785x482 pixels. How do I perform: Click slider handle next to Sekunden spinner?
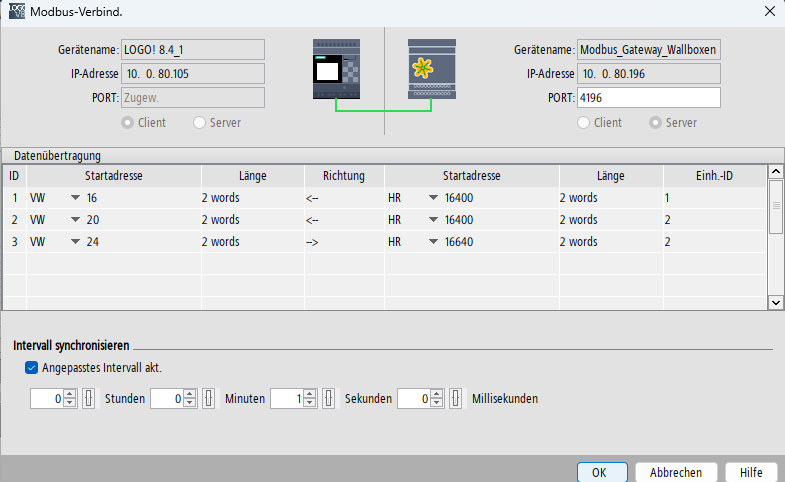[x=329, y=398]
